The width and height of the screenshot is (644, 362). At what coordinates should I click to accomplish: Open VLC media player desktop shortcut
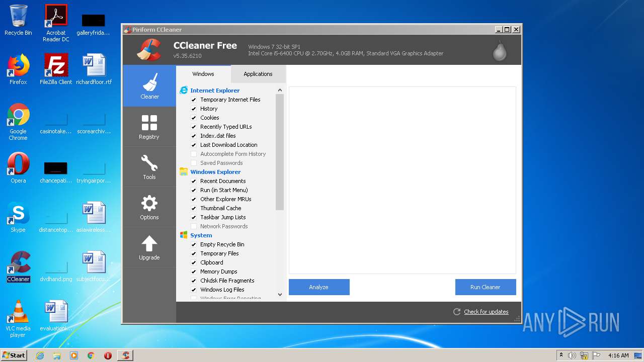pyautogui.click(x=18, y=319)
